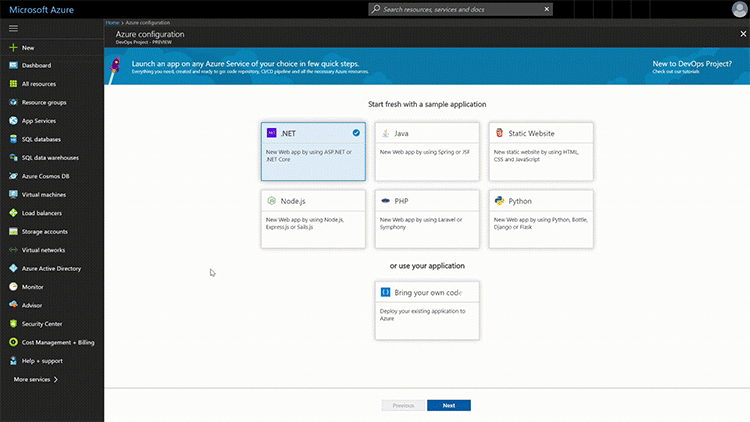Click the Virtual machines icon
The image size is (750, 422).
pos(13,194)
